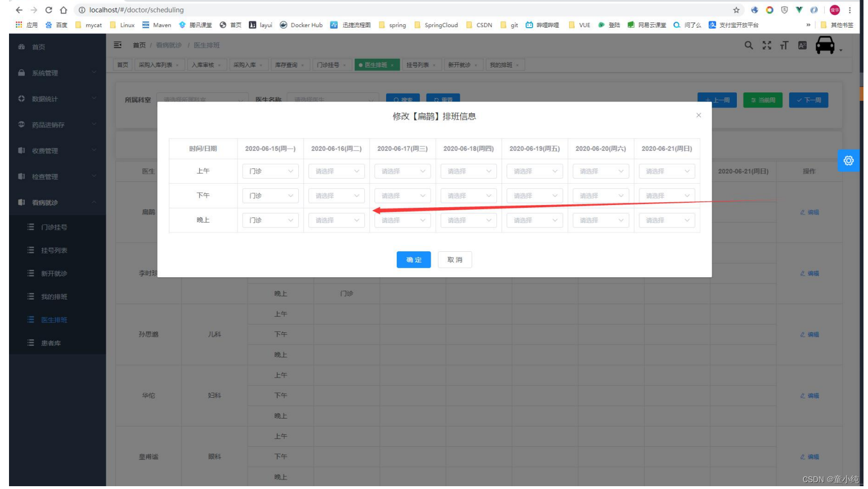868x489 pixels.
Task: Expand 系统管理 sidebar menu
Action: [x=57, y=73]
